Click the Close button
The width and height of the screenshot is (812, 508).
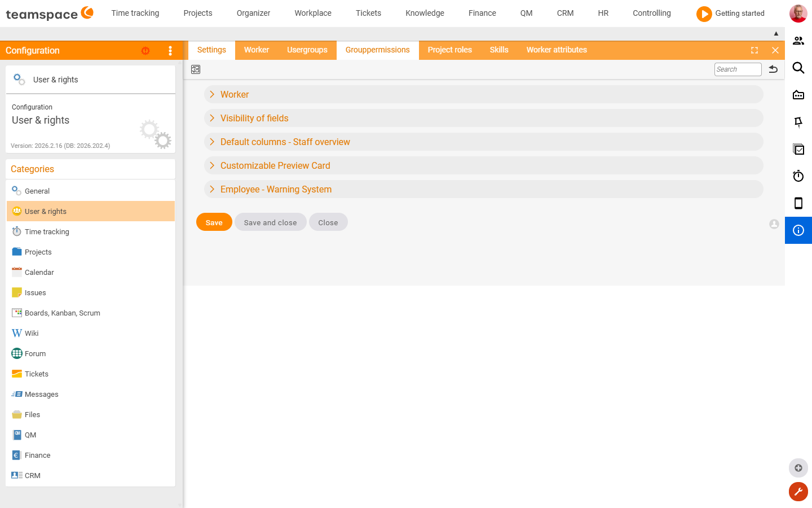click(x=328, y=222)
